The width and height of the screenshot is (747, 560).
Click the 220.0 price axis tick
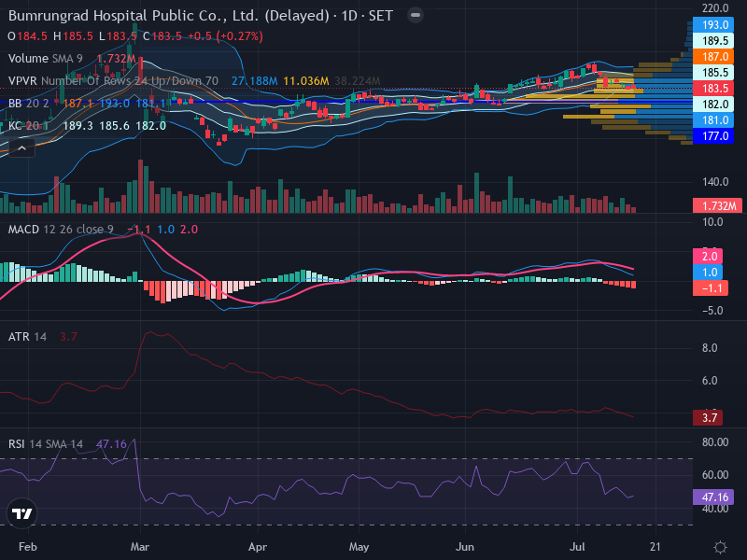coord(715,8)
